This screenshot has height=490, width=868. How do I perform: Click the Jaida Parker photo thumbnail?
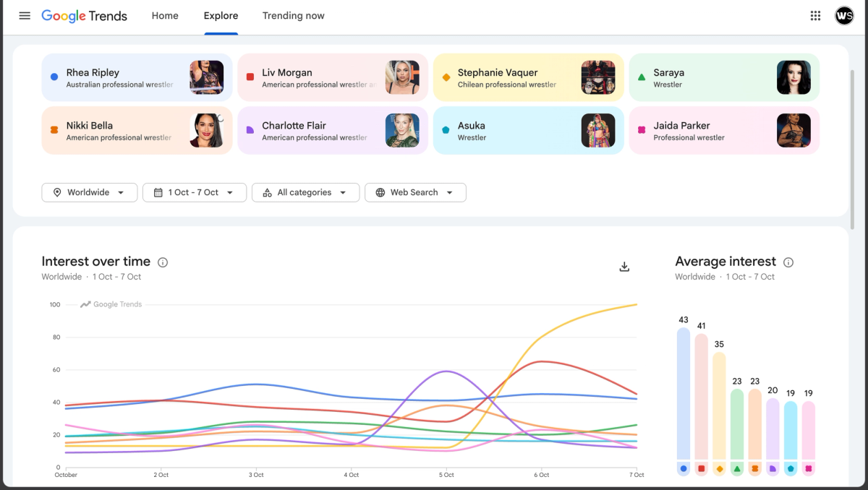point(793,130)
